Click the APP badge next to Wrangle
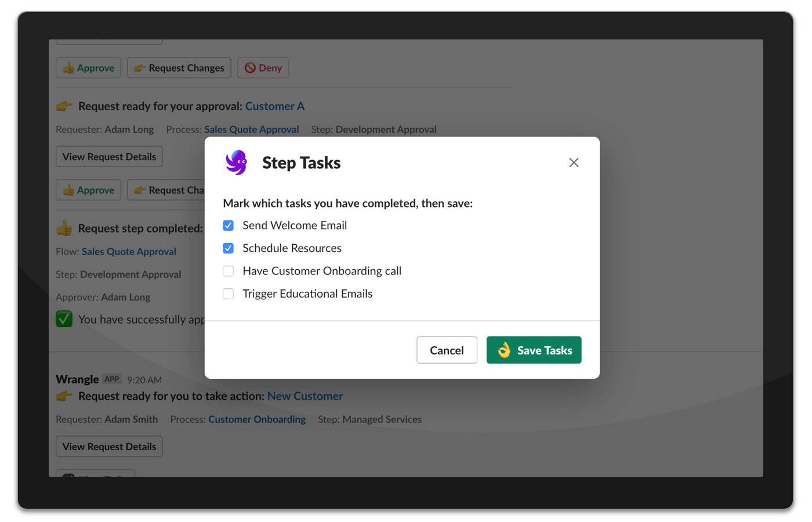 click(112, 379)
